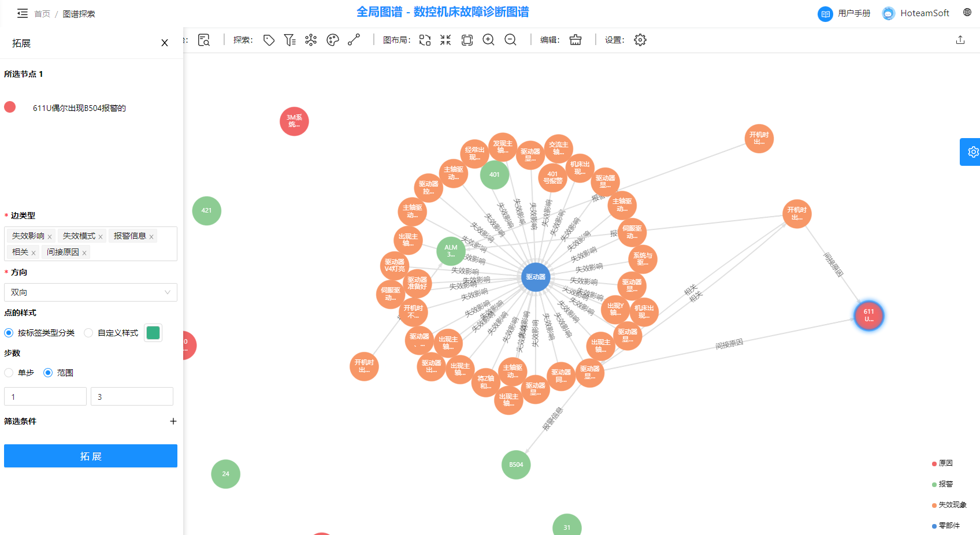Expand 筛选条件 with the plus icon
Screen dimensions: 980x535
point(173,421)
